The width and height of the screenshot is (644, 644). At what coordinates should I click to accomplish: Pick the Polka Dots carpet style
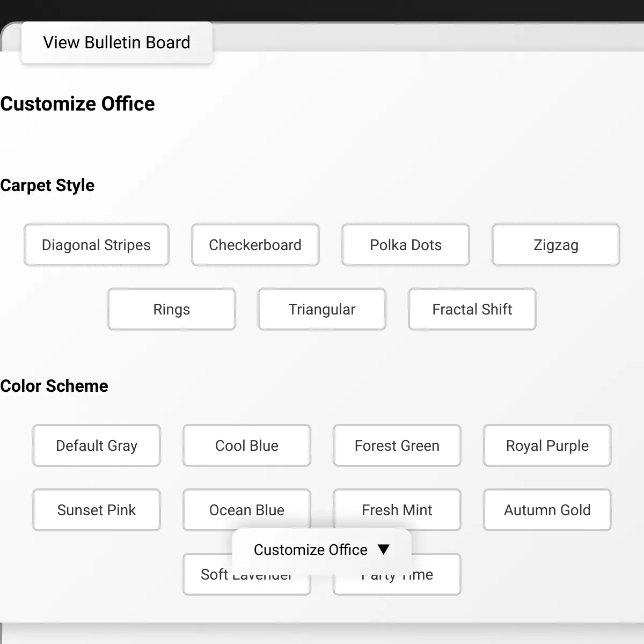click(405, 245)
